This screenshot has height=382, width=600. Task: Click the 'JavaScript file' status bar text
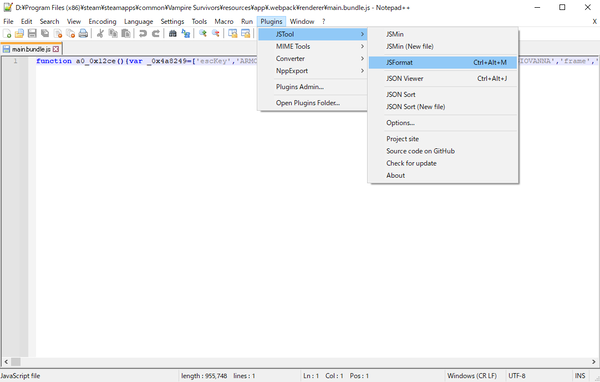tap(20, 376)
